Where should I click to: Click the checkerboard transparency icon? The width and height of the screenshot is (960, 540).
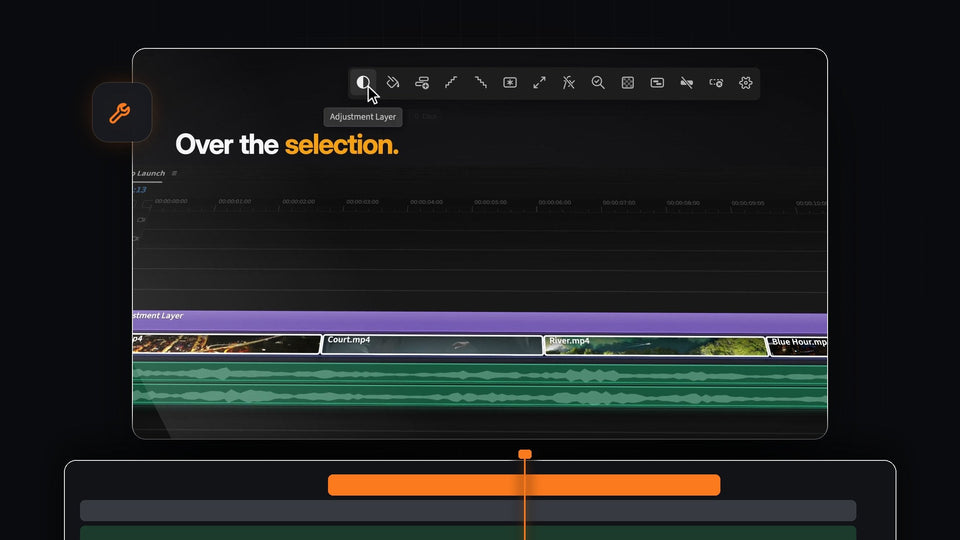(628, 82)
